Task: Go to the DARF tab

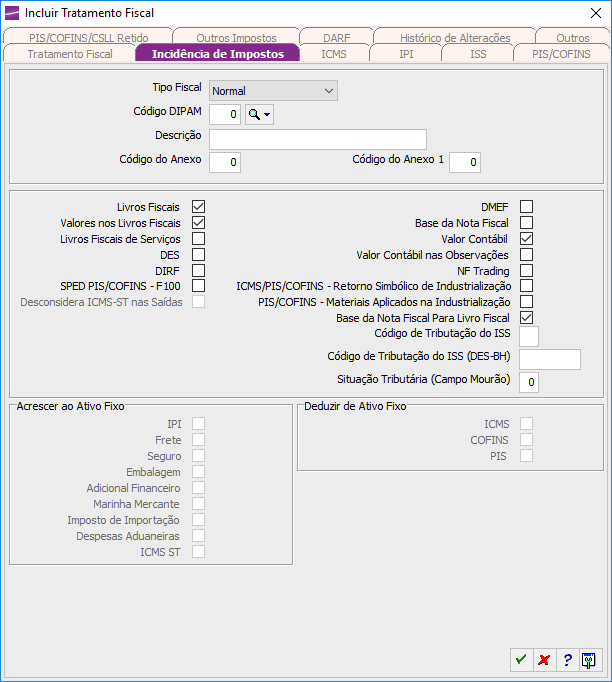Action: pos(336,38)
